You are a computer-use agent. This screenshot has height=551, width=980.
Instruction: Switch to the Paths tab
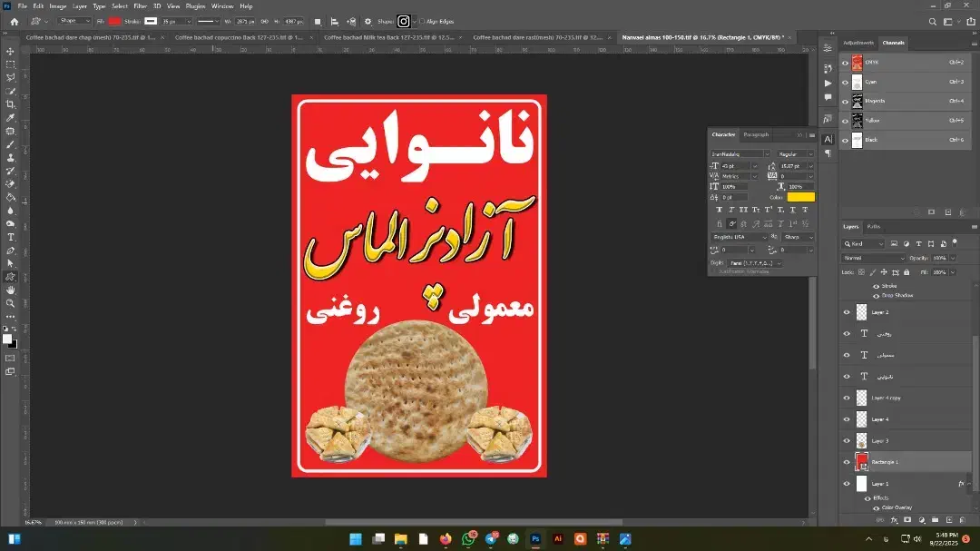coord(874,226)
